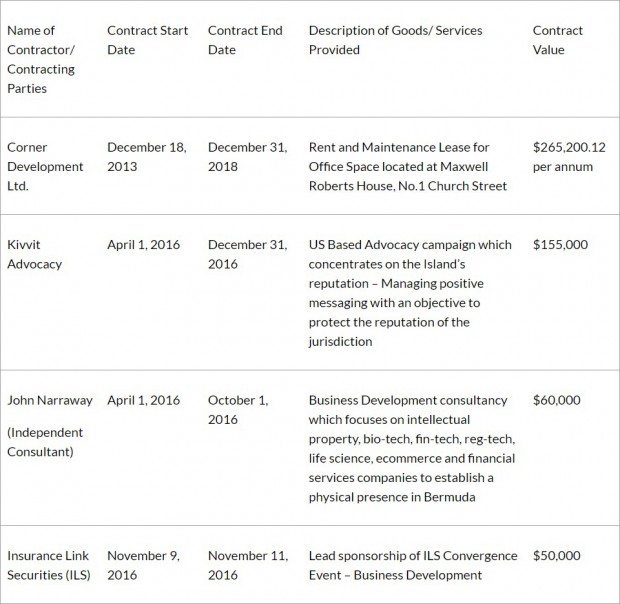Image resolution: width=620 pixels, height=604 pixels.
Task: Select the '$155,000' contract value
Action: (560, 245)
